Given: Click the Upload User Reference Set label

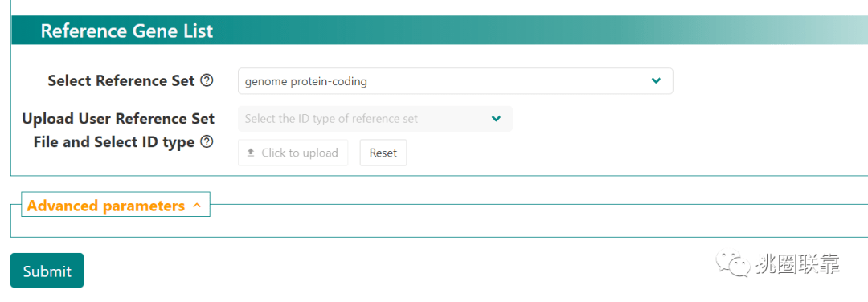Looking at the screenshot, I should tap(118, 119).
